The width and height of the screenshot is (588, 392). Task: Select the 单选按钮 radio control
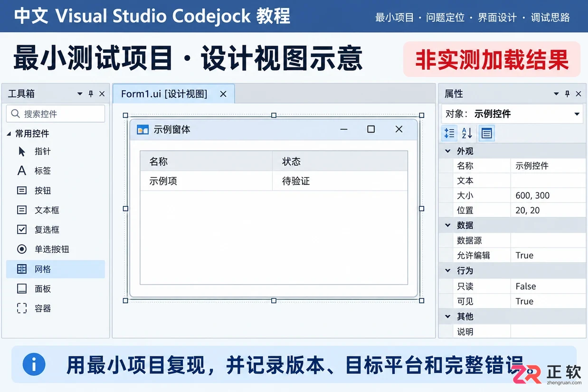point(56,249)
